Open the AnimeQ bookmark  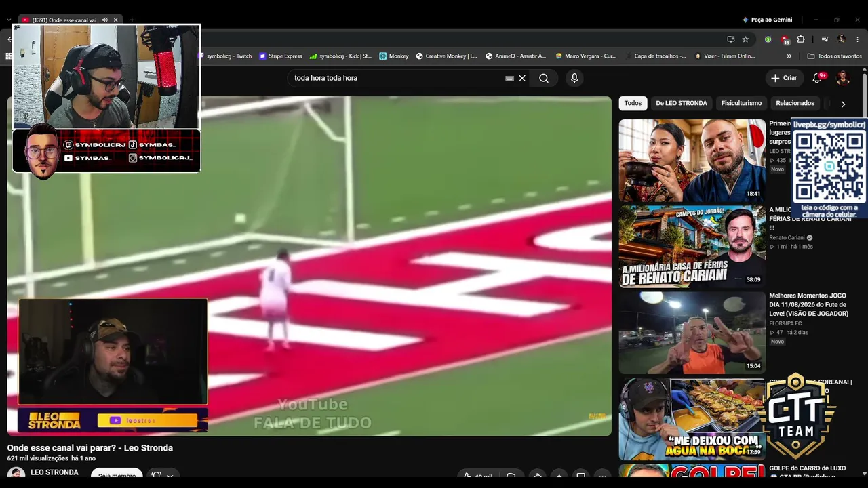click(x=516, y=56)
